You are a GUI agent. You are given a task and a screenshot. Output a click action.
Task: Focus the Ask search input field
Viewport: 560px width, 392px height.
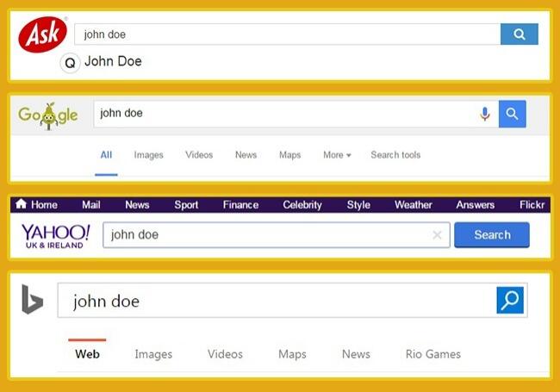[288, 34]
